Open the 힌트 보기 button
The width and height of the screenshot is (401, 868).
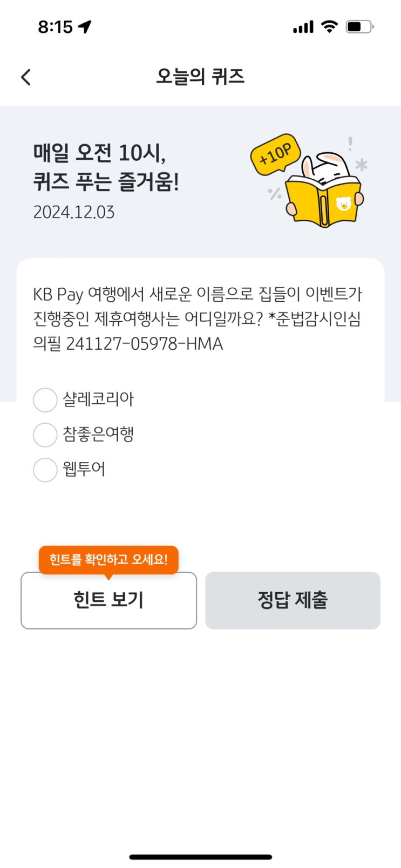108,600
